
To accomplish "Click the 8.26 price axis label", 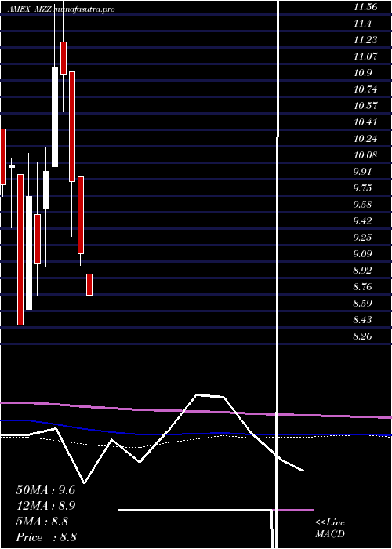I will click(x=362, y=336).
